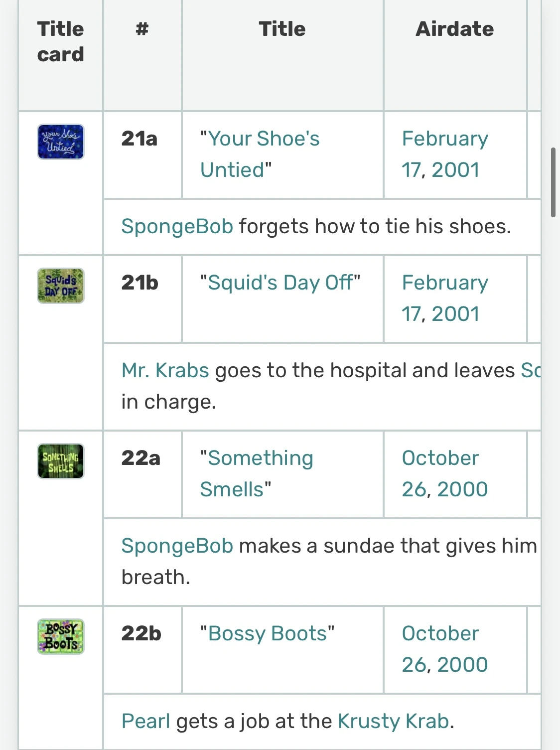Click the episode number column header
Viewport: 560px width, 750px height.
click(x=142, y=29)
